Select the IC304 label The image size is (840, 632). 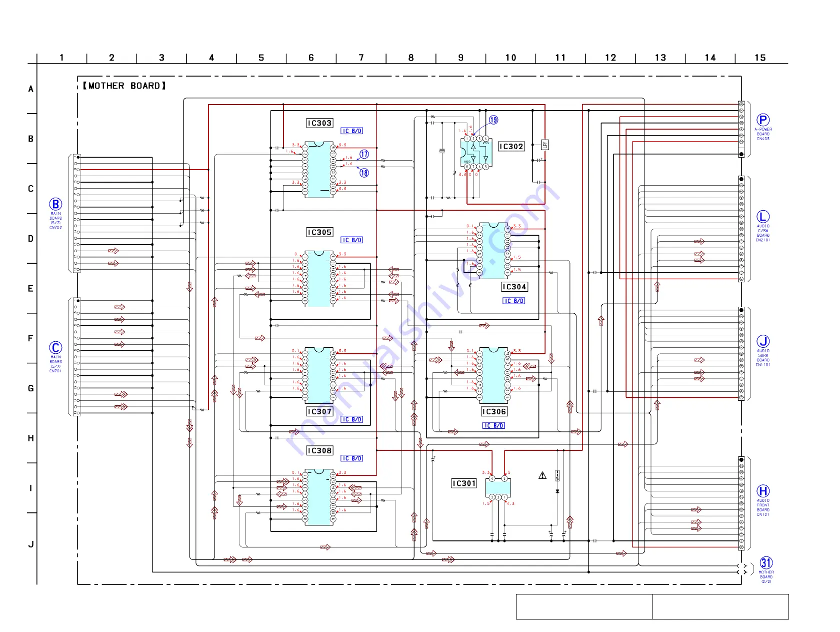coord(514,287)
